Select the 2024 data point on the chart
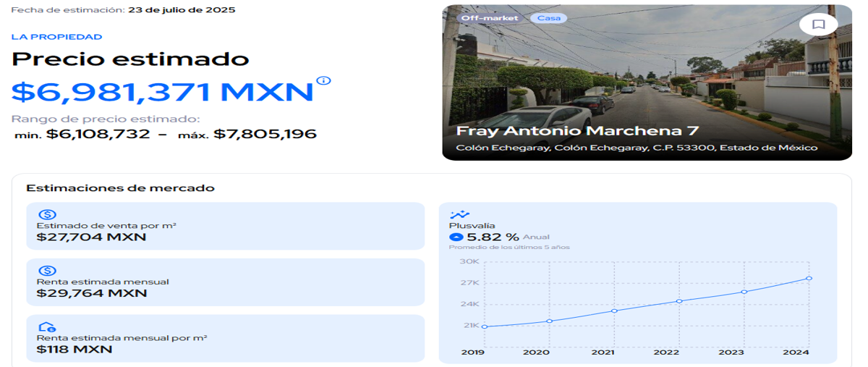Image resolution: width=868 pixels, height=367 pixels. click(x=809, y=278)
